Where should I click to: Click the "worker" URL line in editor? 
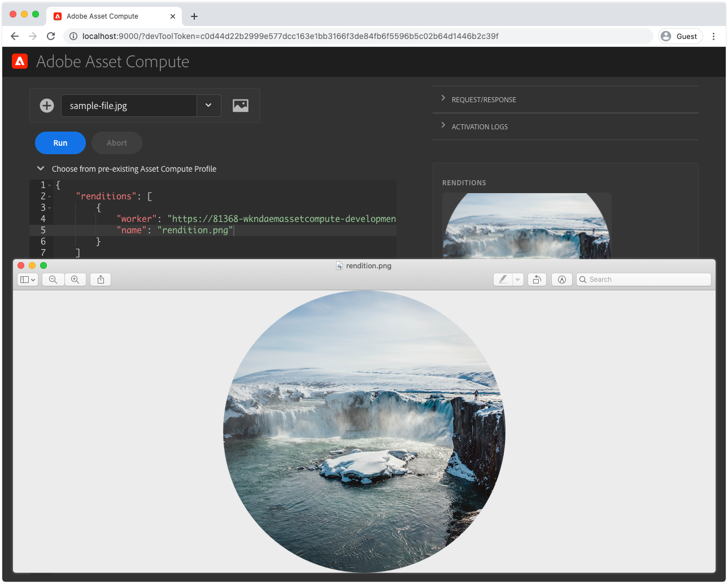(x=256, y=219)
